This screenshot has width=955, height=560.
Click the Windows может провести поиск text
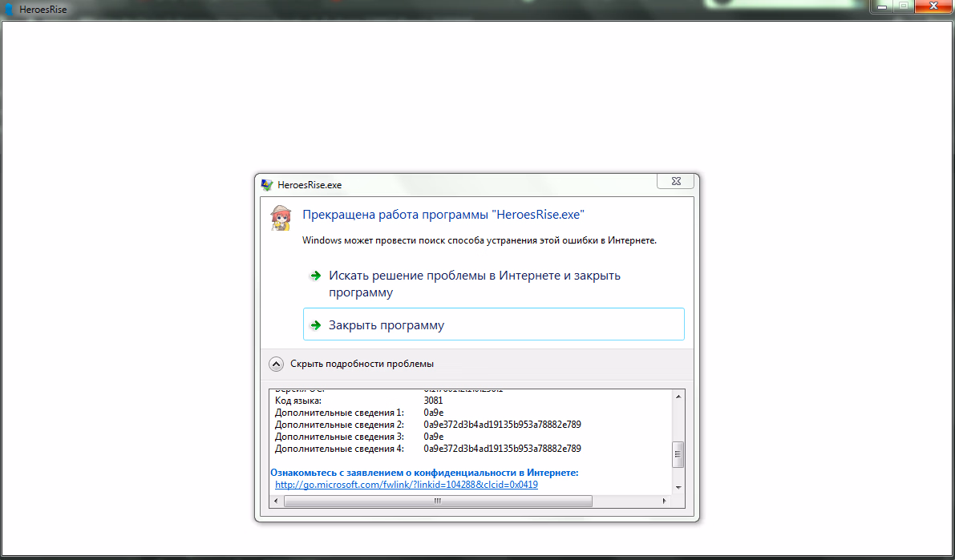tap(480, 240)
